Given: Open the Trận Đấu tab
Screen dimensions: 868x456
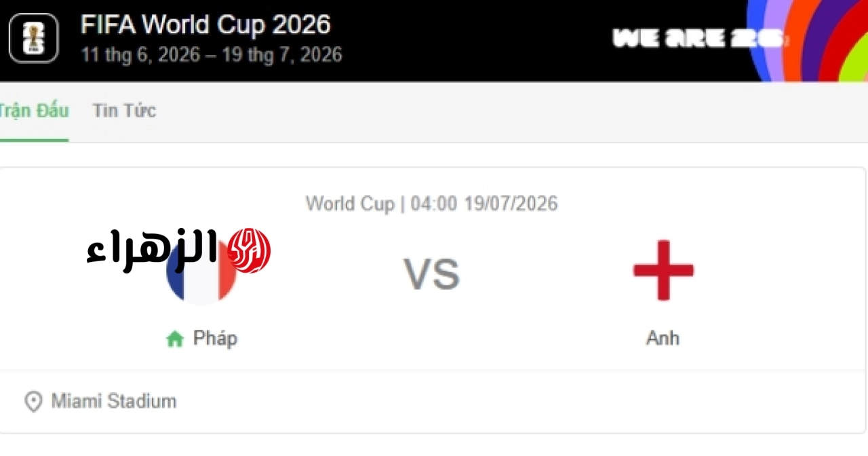Looking at the screenshot, I should (x=34, y=111).
